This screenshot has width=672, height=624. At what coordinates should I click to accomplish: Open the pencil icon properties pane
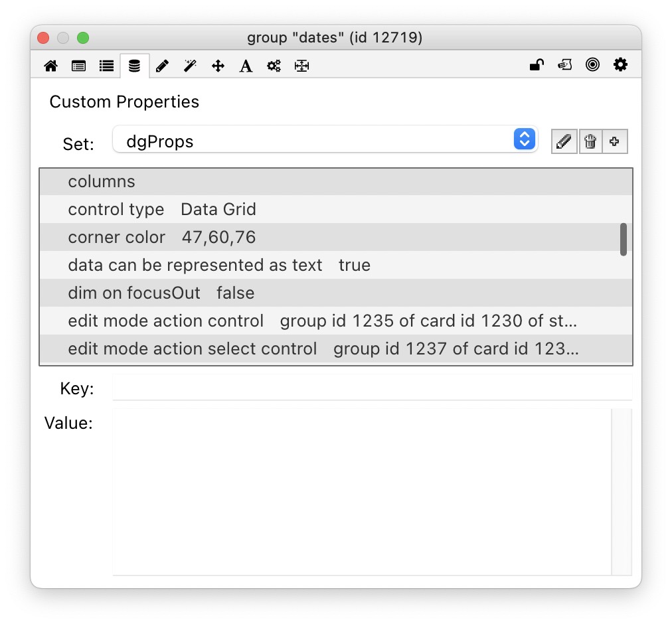click(x=162, y=66)
